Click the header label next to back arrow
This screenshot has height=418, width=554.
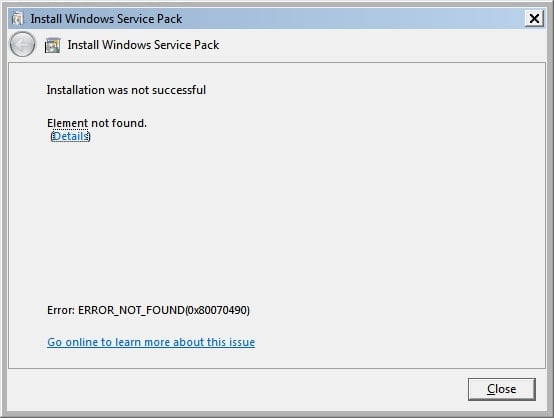click(x=143, y=45)
